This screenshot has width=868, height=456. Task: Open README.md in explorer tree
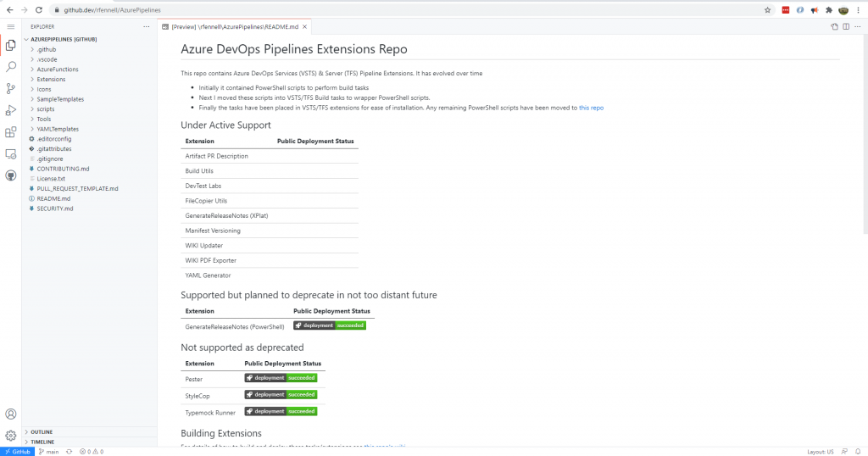click(89, 198)
